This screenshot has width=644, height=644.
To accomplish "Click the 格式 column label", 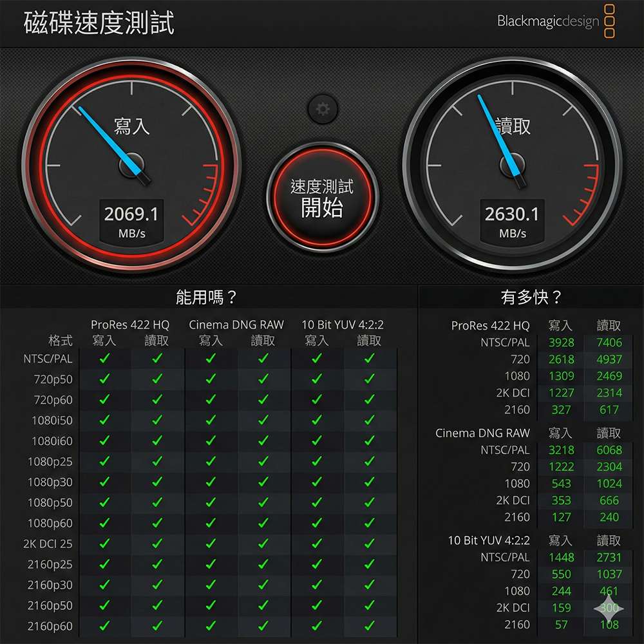I will point(61,341).
